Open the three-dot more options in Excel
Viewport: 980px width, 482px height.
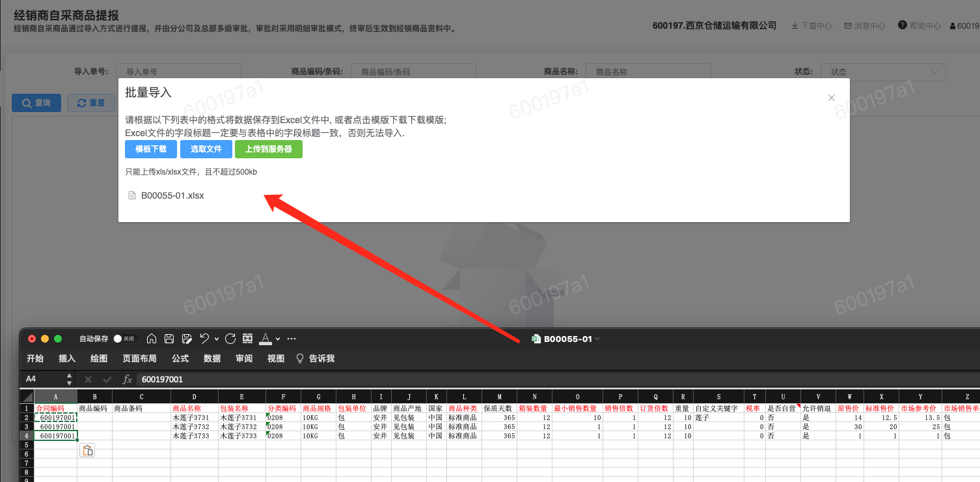[x=292, y=339]
